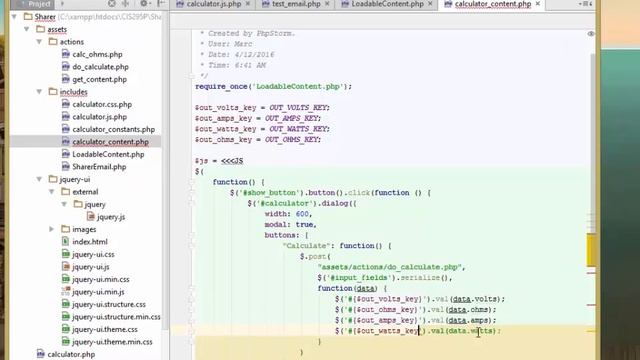Click the width value 600 in code
The image size is (640, 360).
click(x=302, y=214)
